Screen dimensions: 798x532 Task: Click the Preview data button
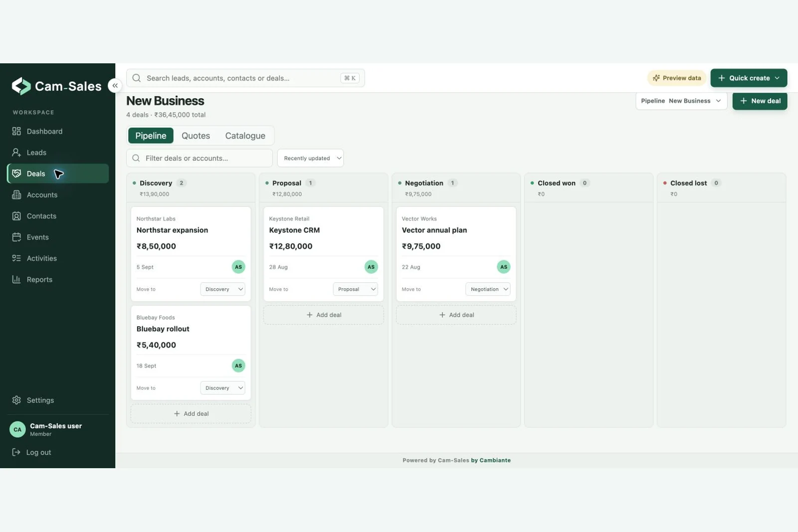pyautogui.click(x=677, y=78)
